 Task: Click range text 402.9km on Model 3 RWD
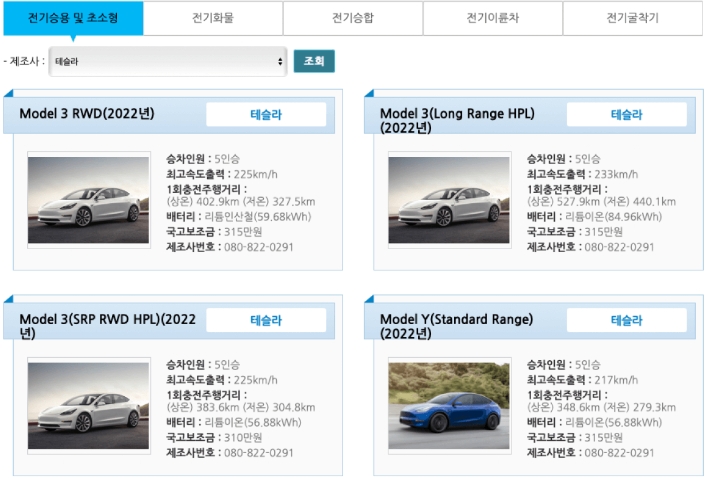point(217,202)
